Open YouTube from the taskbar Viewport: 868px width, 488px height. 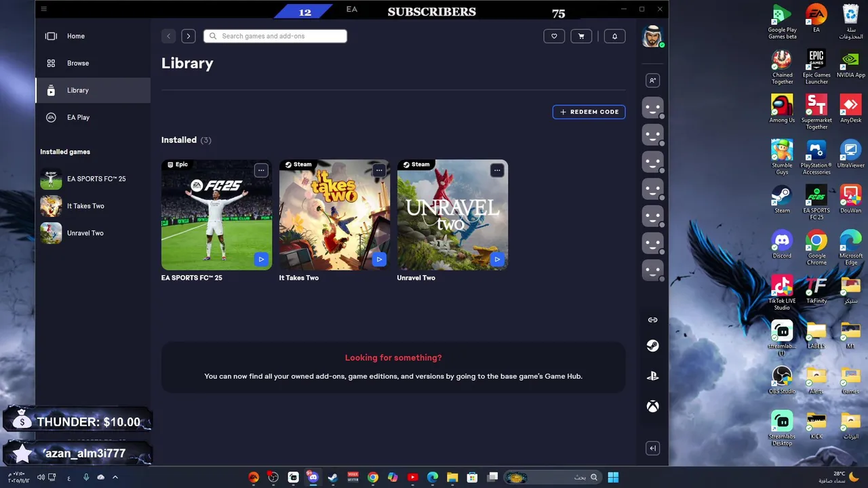click(x=412, y=477)
